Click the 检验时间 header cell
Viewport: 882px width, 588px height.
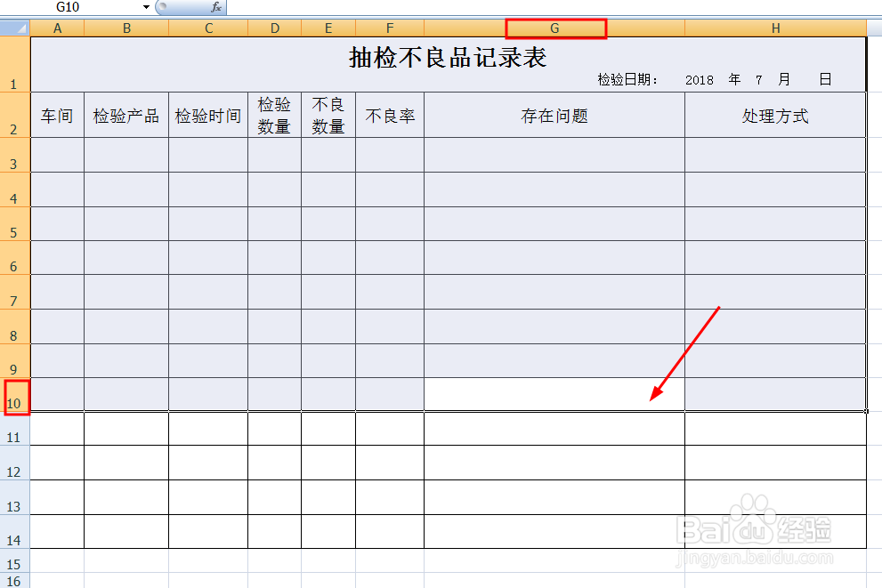[207, 115]
